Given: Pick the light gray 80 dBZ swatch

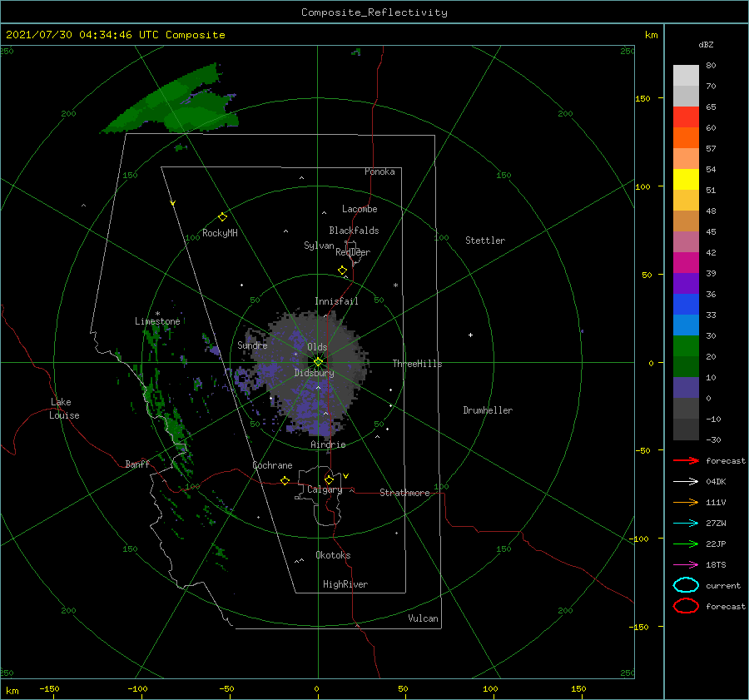Looking at the screenshot, I should [x=686, y=76].
